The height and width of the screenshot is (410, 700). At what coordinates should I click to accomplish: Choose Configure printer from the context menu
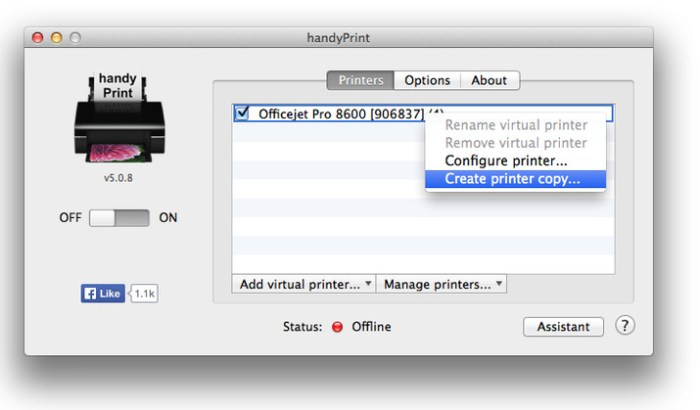pyautogui.click(x=506, y=160)
